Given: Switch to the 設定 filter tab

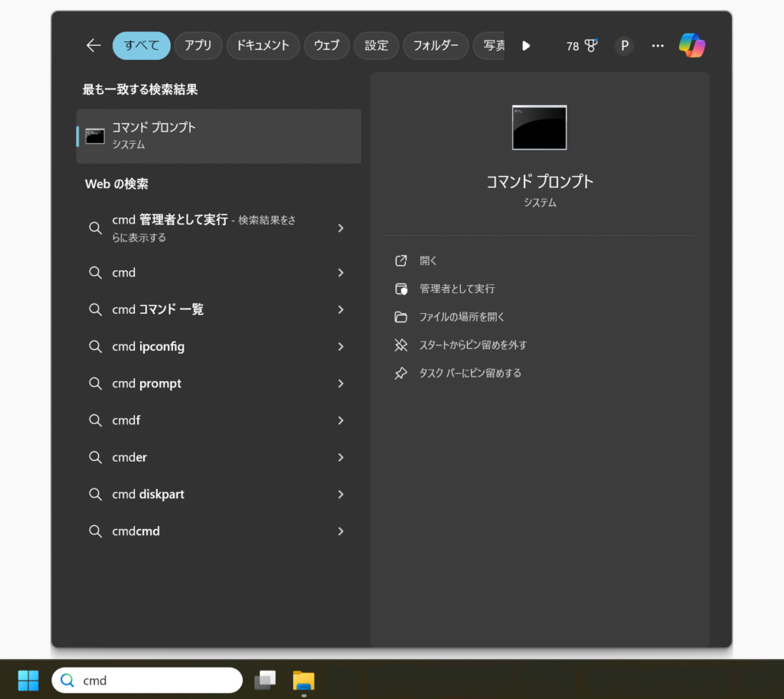Looking at the screenshot, I should point(376,45).
